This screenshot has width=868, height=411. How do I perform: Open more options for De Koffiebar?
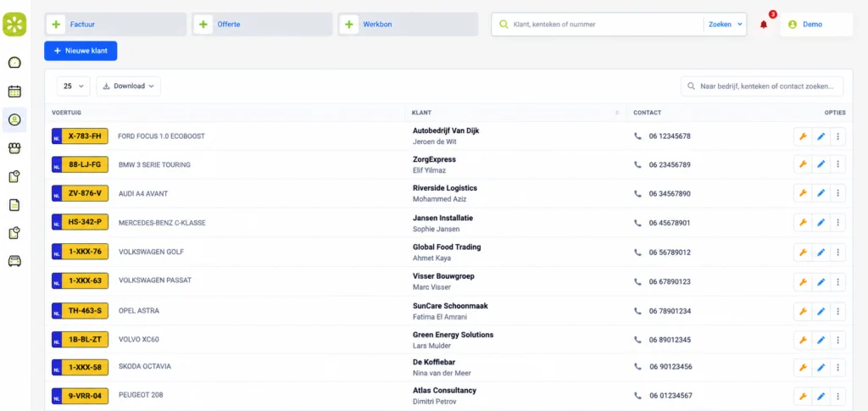[x=837, y=367]
